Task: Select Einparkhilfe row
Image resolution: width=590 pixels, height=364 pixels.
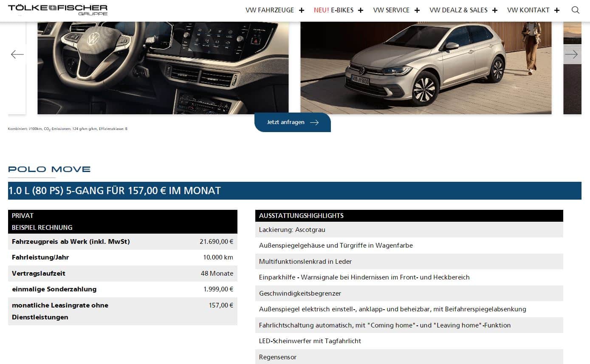Action: (409, 277)
